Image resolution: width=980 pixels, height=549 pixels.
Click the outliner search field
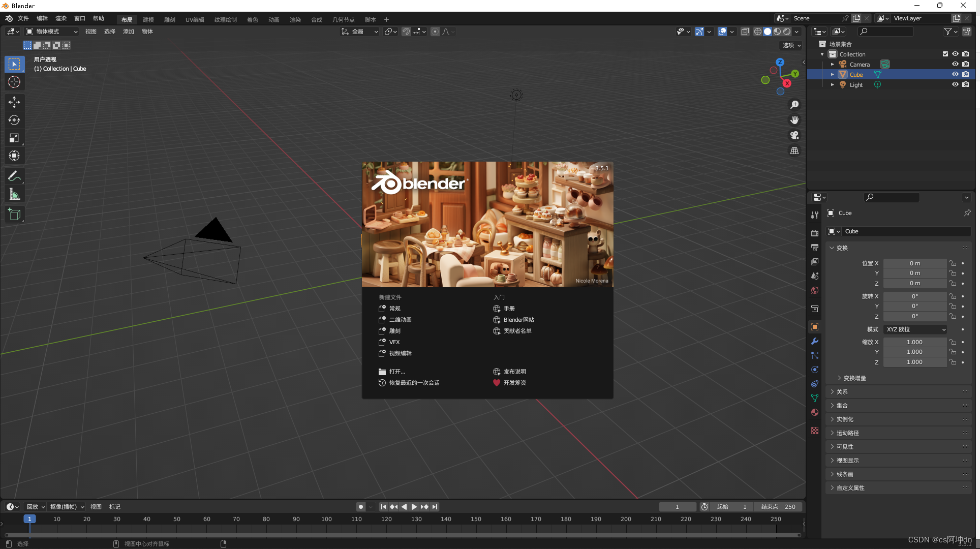[x=885, y=32]
